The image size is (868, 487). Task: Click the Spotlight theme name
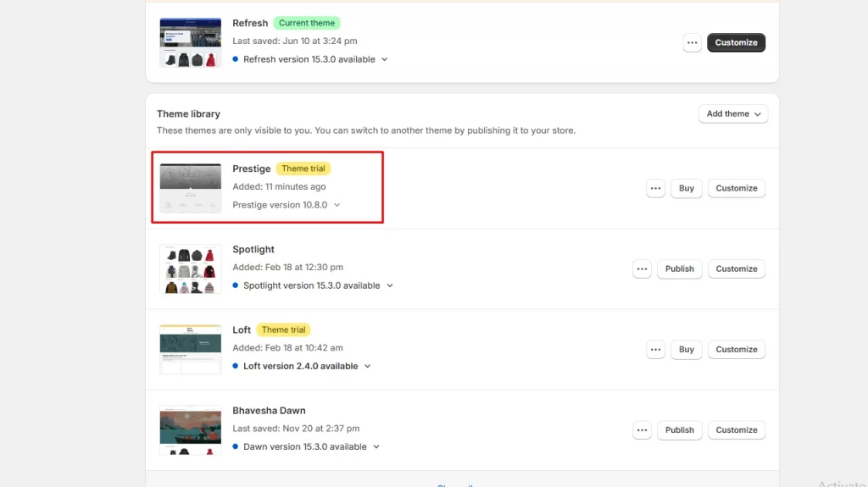point(253,249)
